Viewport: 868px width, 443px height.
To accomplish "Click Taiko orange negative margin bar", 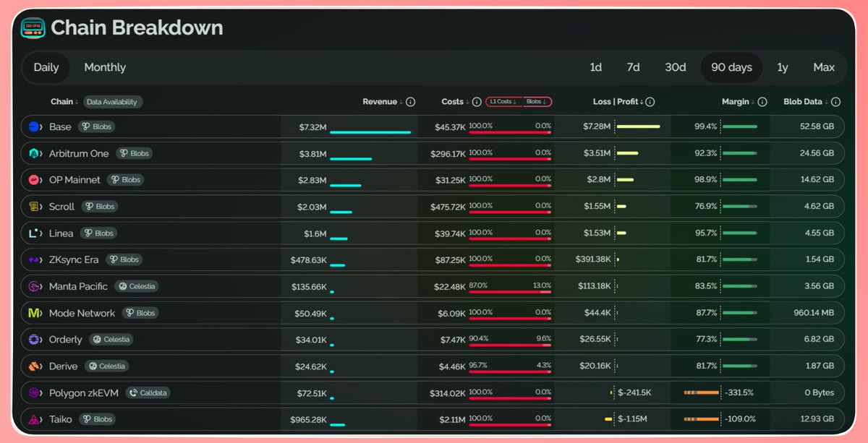I will [702, 419].
